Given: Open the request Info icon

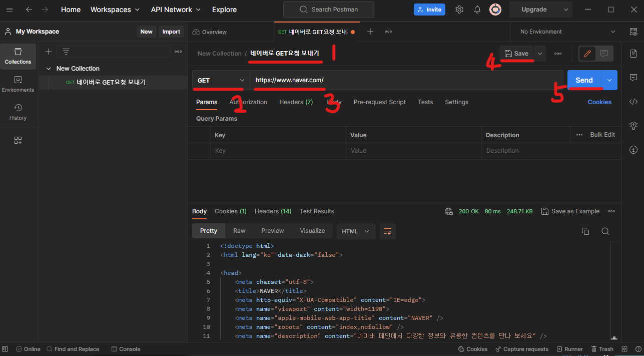Looking at the screenshot, I should 633,150.
